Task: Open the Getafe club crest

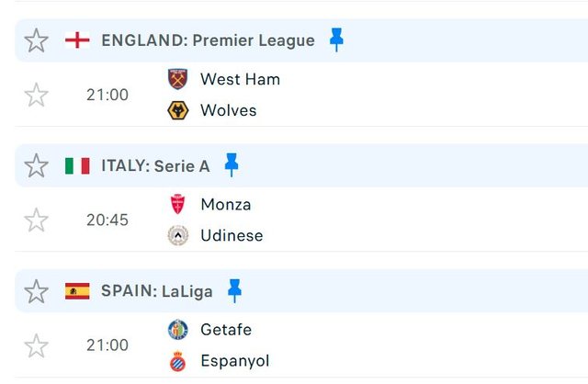Action: [x=177, y=330]
